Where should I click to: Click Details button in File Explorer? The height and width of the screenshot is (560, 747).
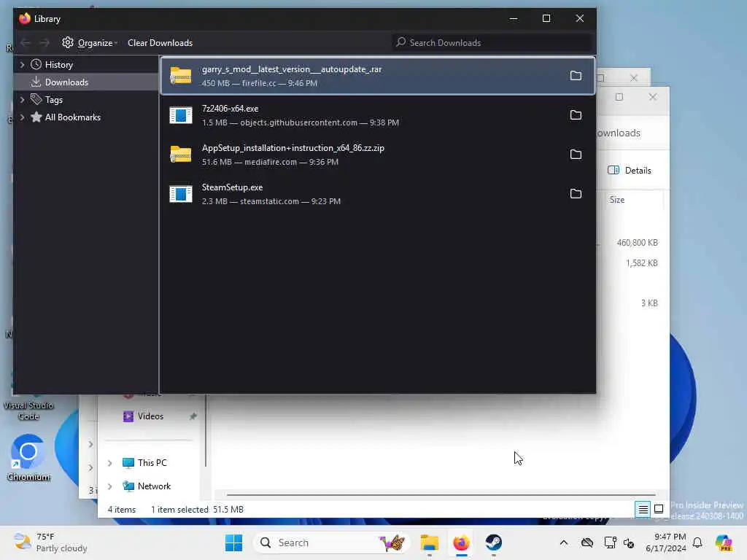pyautogui.click(x=630, y=171)
